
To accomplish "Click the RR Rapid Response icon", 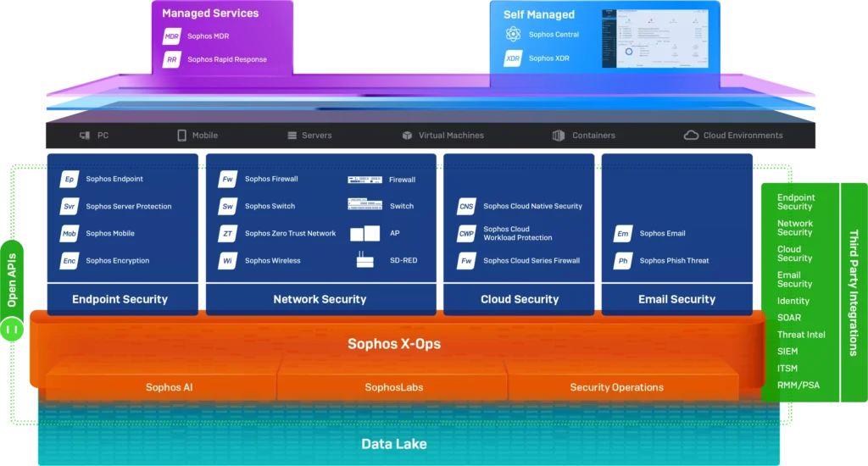I will pos(171,59).
